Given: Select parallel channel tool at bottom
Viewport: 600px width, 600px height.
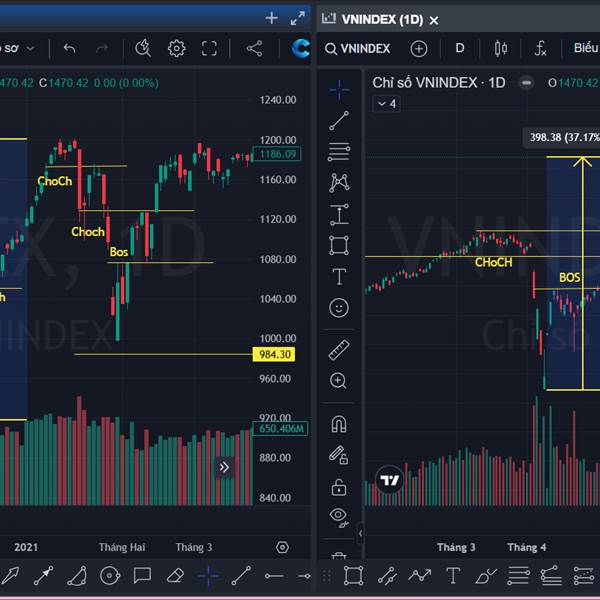Looking at the screenshot, I should click(x=387, y=576).
